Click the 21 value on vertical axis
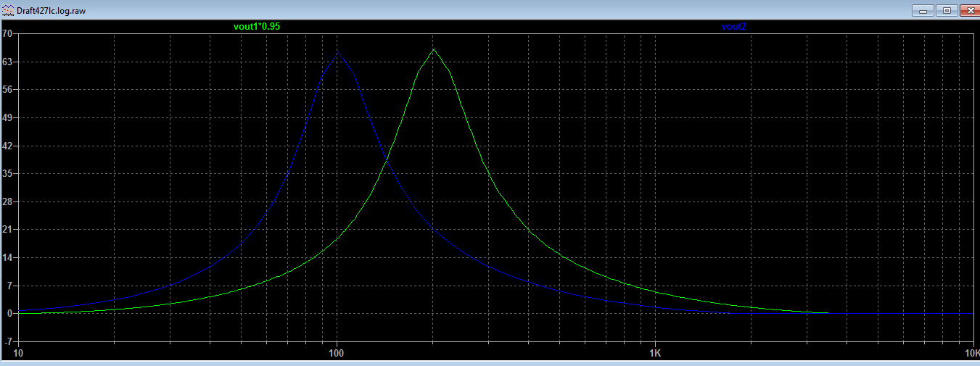Screen dimensions: 980x366 (7, 229)
